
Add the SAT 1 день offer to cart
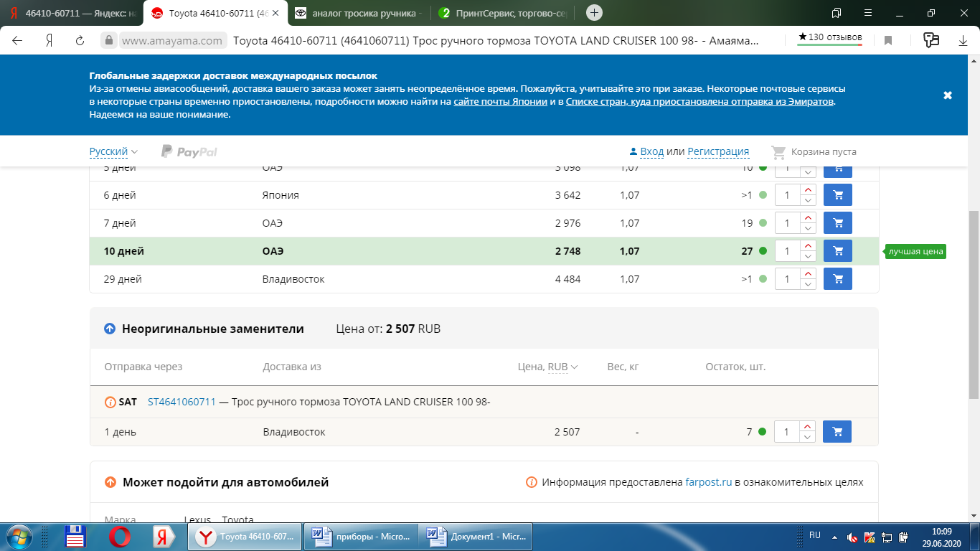click(837, 432)
